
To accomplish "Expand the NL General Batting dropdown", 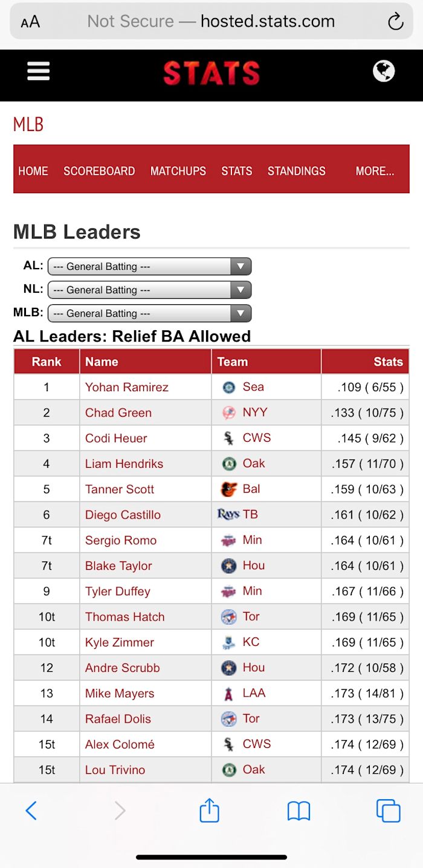I will [149, 290].
